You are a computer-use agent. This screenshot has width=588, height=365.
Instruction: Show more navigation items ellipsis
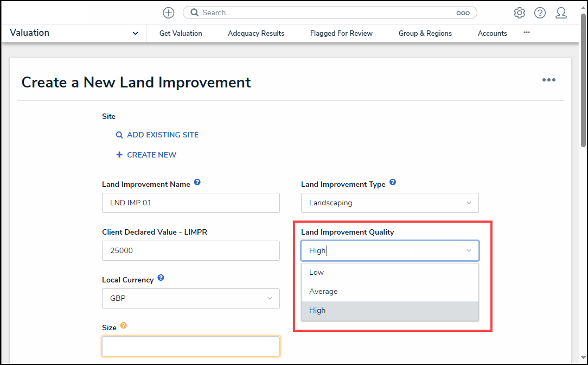[527, 33]
